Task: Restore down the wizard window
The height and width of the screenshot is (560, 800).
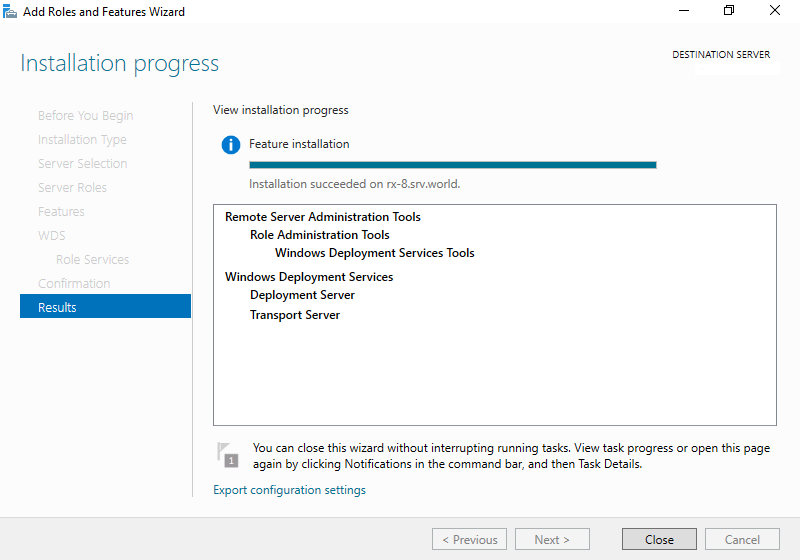Action: pyautogui.click(x=729, y=11)
